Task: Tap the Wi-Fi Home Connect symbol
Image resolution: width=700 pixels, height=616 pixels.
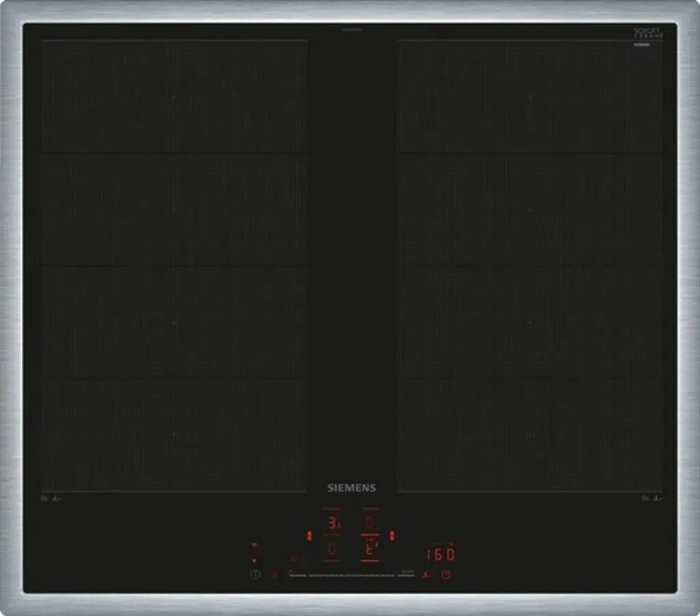Action: (x=254, y=545)
